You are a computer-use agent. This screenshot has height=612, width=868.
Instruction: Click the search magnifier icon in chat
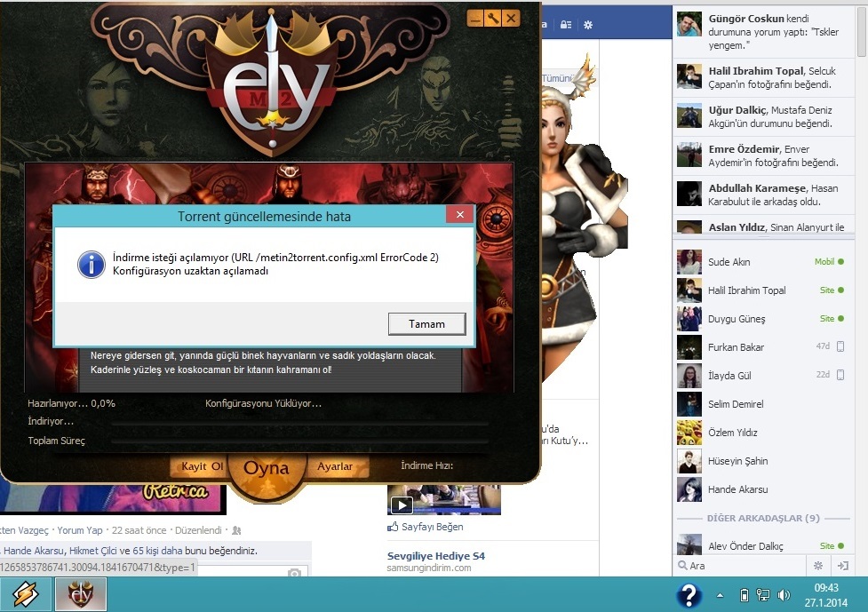point(682,566)
